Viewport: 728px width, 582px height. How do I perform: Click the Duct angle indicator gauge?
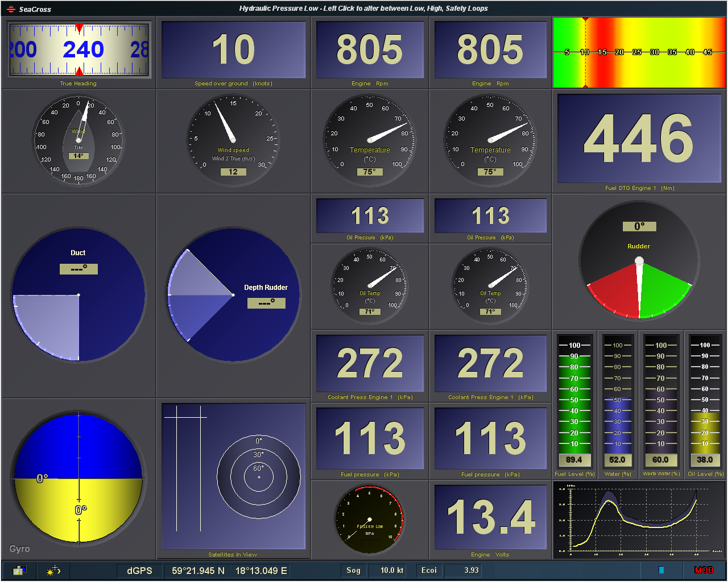(78, 295)
